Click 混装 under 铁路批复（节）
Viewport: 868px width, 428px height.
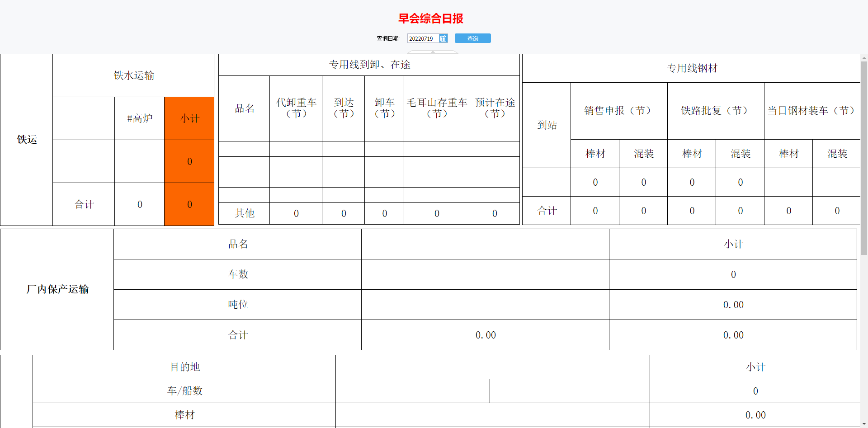coord(740,154)
